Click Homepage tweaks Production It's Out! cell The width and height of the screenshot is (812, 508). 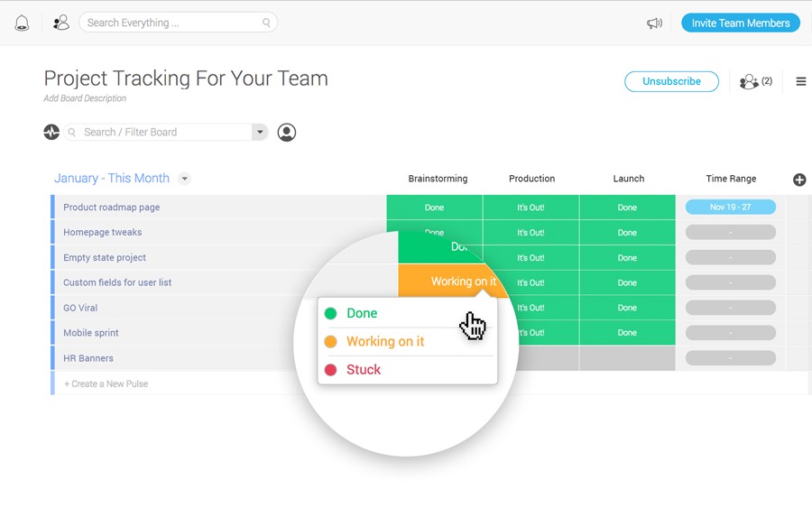pyautogui.click(x=531, y=233)
